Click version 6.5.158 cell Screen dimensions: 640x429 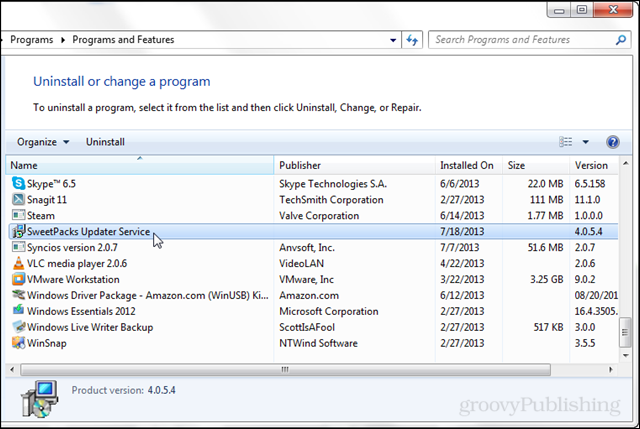(590, 184)
